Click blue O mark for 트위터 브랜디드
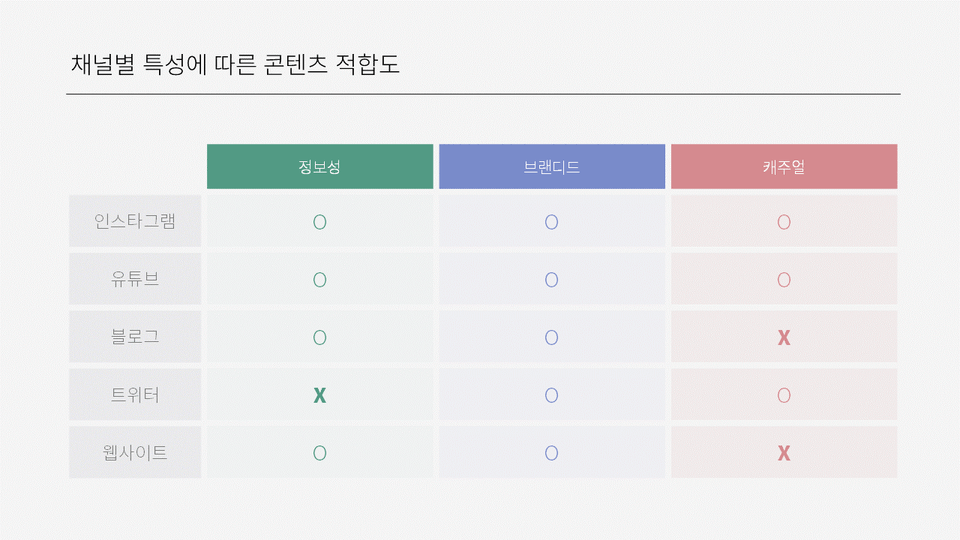 click(x=552, y=396)
